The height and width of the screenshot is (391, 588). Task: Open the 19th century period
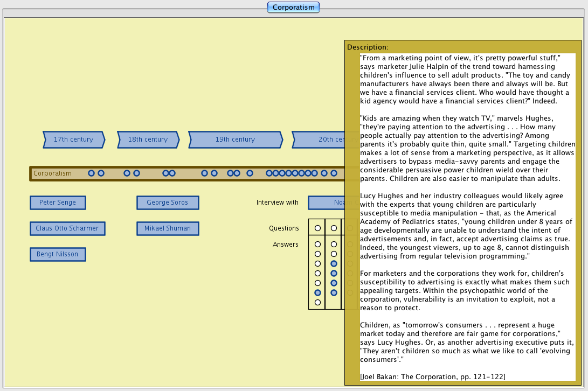coord(235,139)
